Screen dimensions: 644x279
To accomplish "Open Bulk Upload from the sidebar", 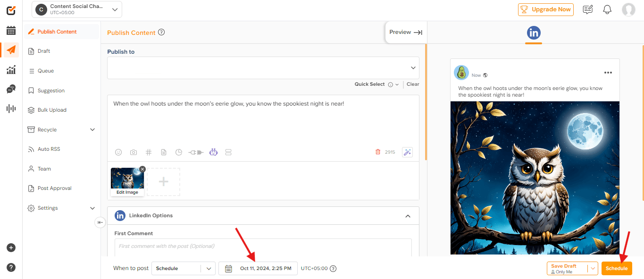I will (52, 109).
